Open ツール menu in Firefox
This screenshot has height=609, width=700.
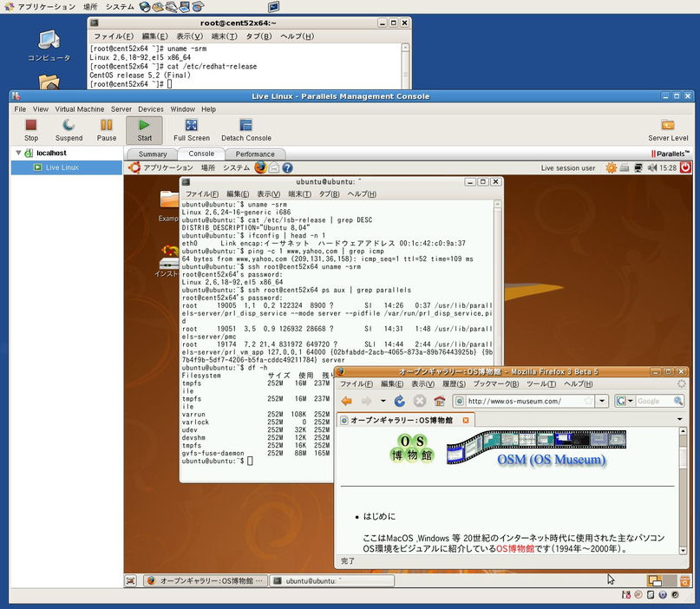pos(541,384)
